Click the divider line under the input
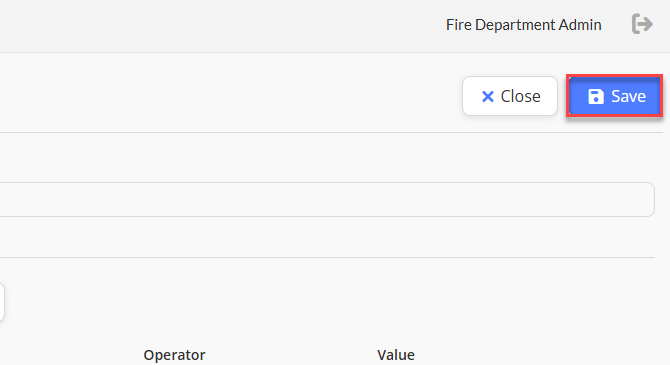 [327, 257]
